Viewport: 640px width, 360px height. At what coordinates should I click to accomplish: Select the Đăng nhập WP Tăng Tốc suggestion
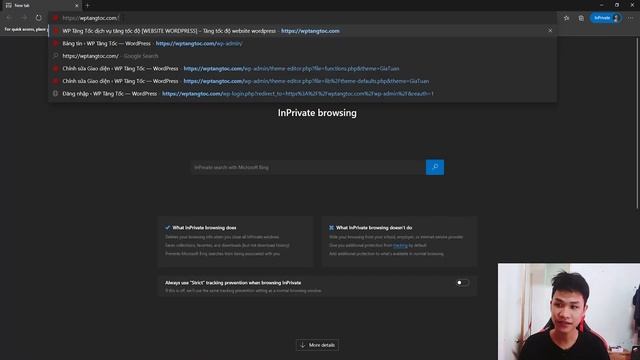coord(302,93)
